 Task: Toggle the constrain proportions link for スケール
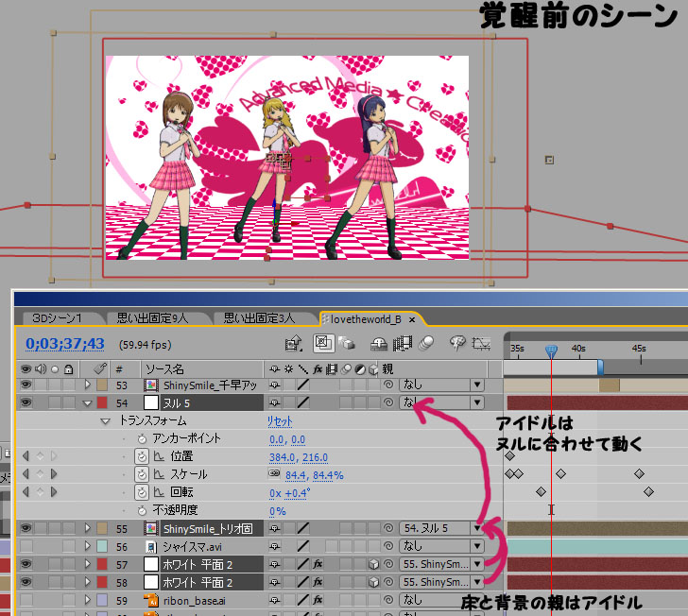point(274,473)
